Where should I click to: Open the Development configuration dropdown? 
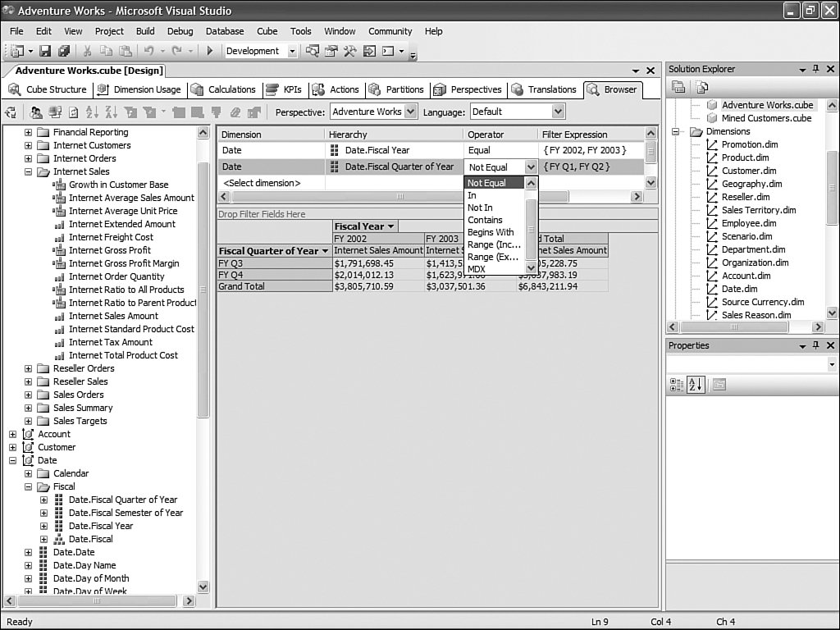(292, 52)
